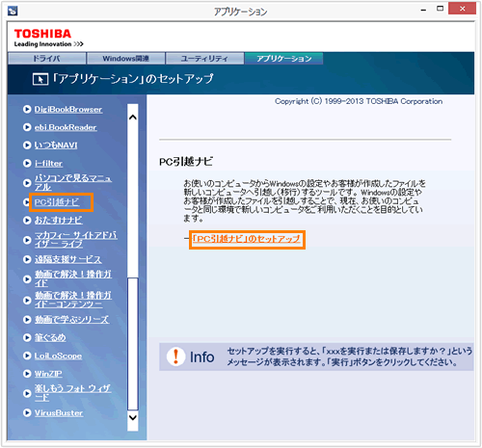
Task: Open the 筆ぐるめ link
Action: (50, 337)
